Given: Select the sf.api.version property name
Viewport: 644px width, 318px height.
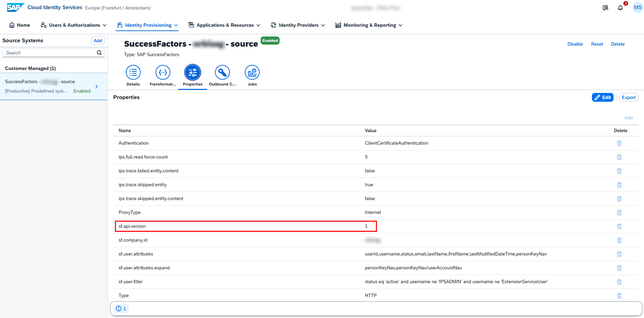Looking at the screenshot, I should pos(132,226).
